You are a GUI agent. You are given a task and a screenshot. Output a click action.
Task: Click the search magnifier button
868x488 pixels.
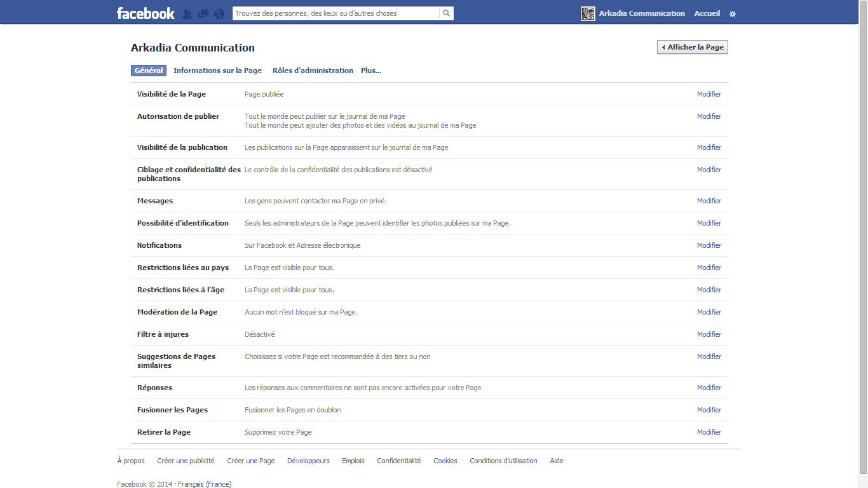446,13
